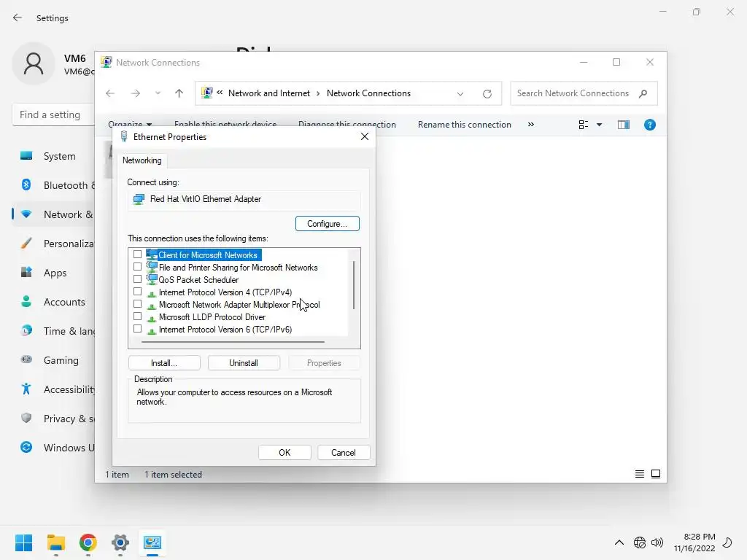This screenshot has height=560, width=747.
Task: Click the Red Hat VirtIO Ethernet Adapter icon
Action: pyautogui.click(x=139, y=199)
